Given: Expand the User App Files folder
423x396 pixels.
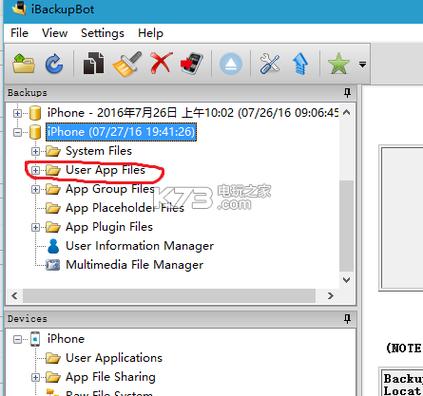Looking at the screenshot, I should point(35,170).
